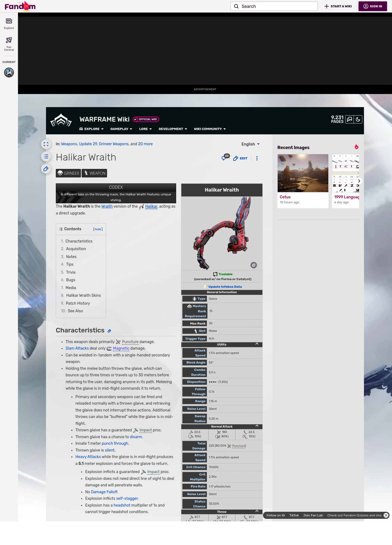Click the GRINEER faction tag

pyautogui.click(x=68, y=173)
